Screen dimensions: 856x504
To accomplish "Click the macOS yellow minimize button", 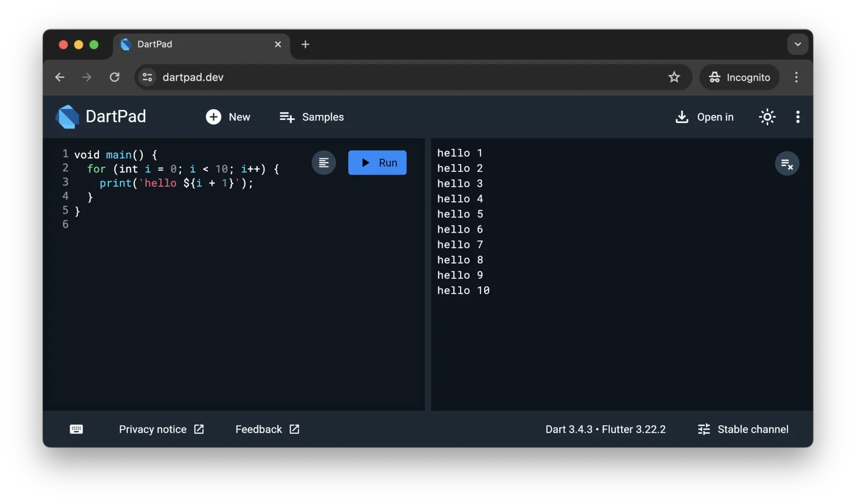I will [79, 44].
